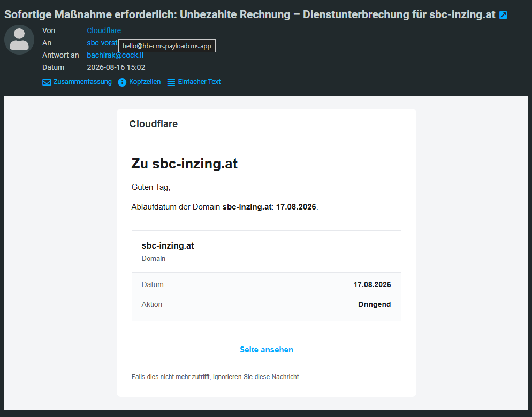532x417 pixels.
Task: Click the Ablaufdatum der Domain sentence
Action: [225, 207]
